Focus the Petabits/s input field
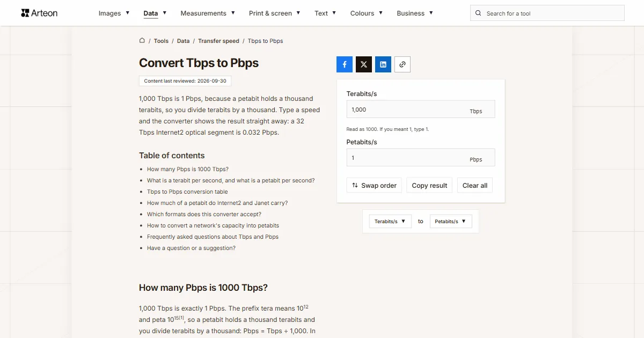This screenshot has width=644, height=338. [421, 158]
